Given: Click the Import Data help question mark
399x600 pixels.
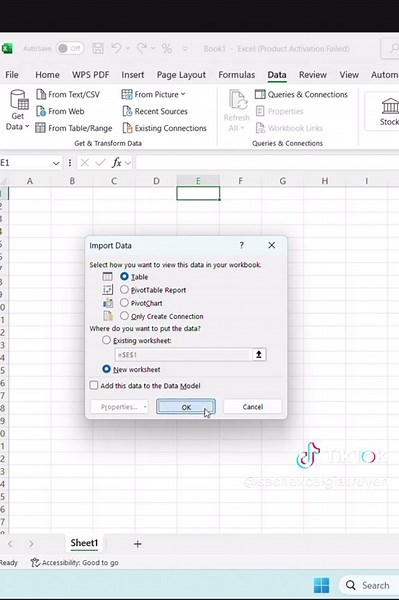Looking at the screenshot, I should pyautogui.click(x=241, y=245).
